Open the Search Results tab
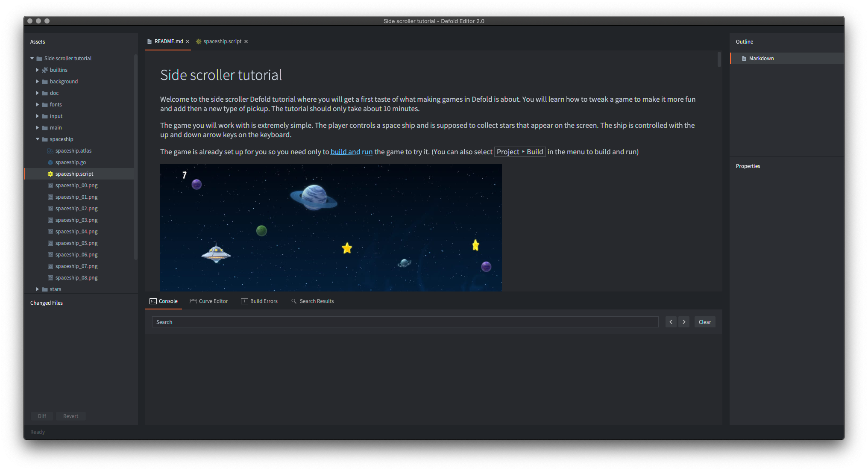This screenshot has width=868, height=471. coord(312,301)
